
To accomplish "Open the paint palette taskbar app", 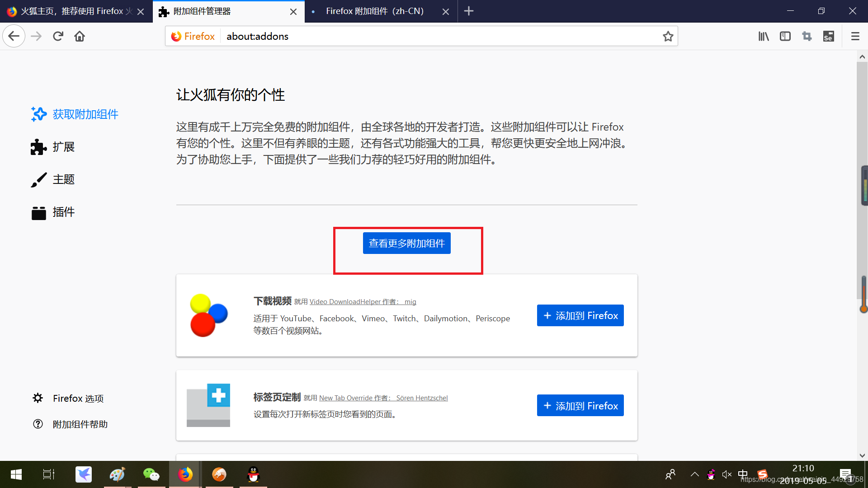I will pyautogui.click(x=118, y=474).
